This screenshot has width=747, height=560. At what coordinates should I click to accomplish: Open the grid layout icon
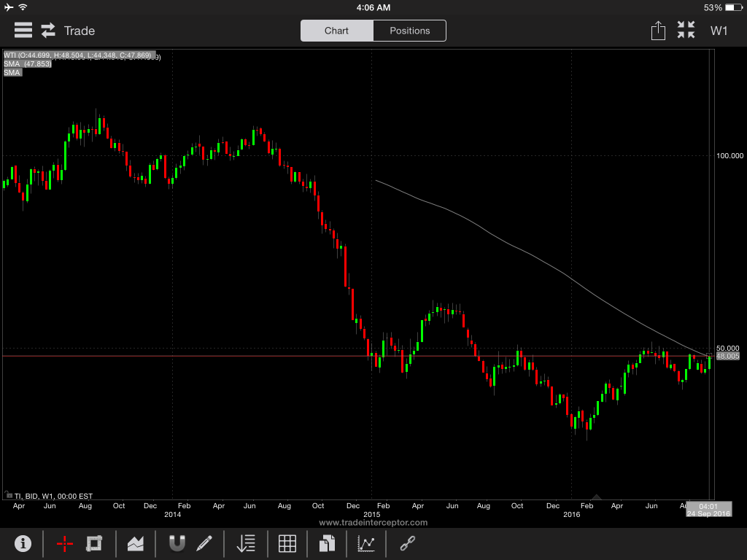pos(287,543)
